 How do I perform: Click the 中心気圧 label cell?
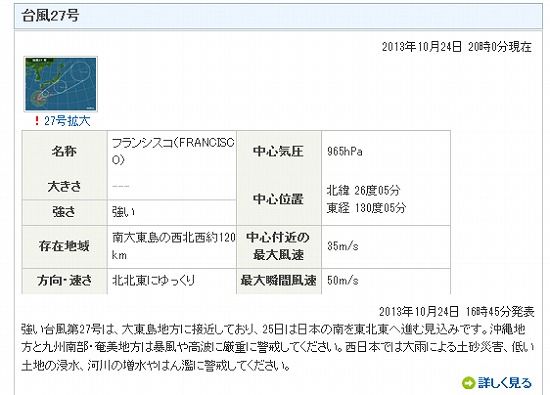click(279, 152)
